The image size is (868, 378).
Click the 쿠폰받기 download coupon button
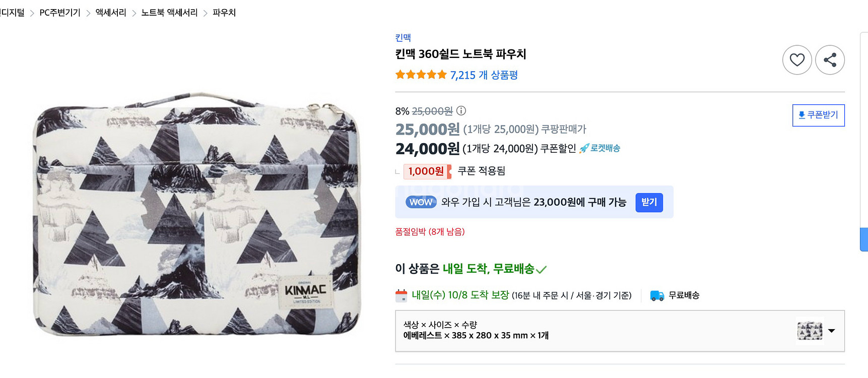pyautogui.click(x=818, y=115)
